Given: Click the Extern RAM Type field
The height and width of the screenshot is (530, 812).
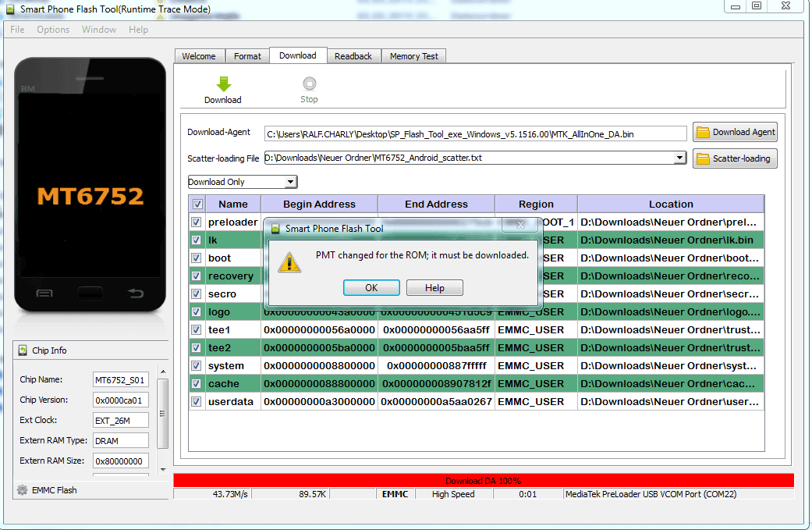Looking at the screenshot, I should coord(121,440).
